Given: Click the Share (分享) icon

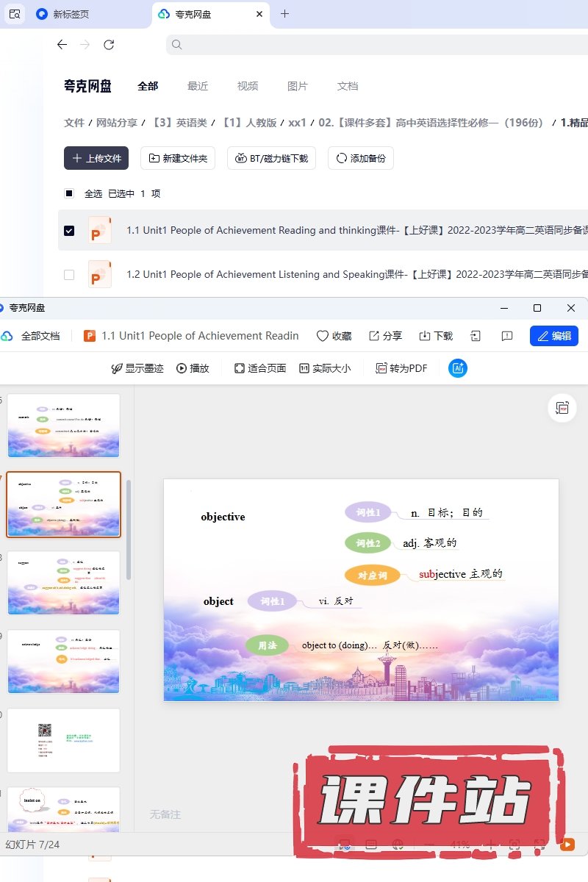Looking at the screenshot, I should pos(374,336).
